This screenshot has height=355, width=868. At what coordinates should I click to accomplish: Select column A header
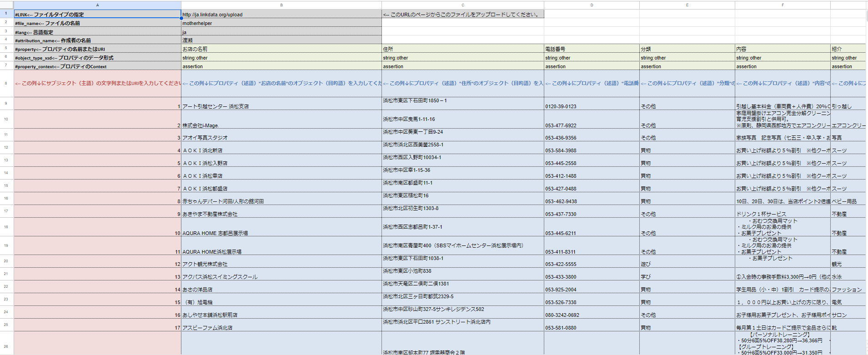(97, 5)
